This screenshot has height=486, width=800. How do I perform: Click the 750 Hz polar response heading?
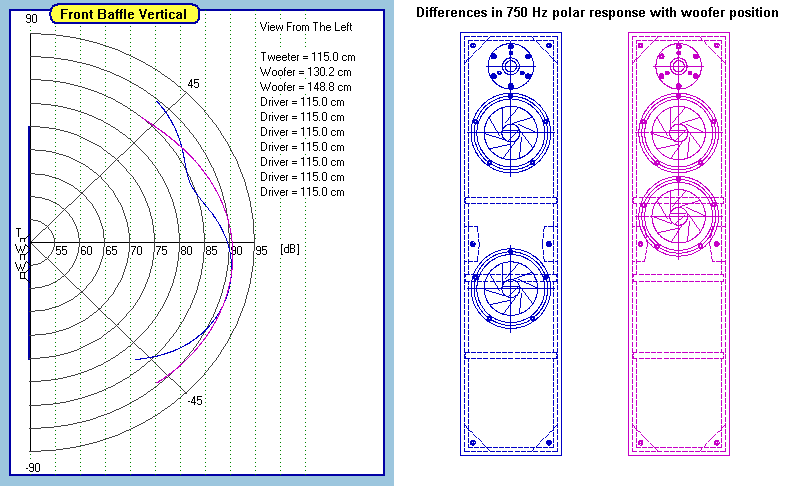(597, 13)
